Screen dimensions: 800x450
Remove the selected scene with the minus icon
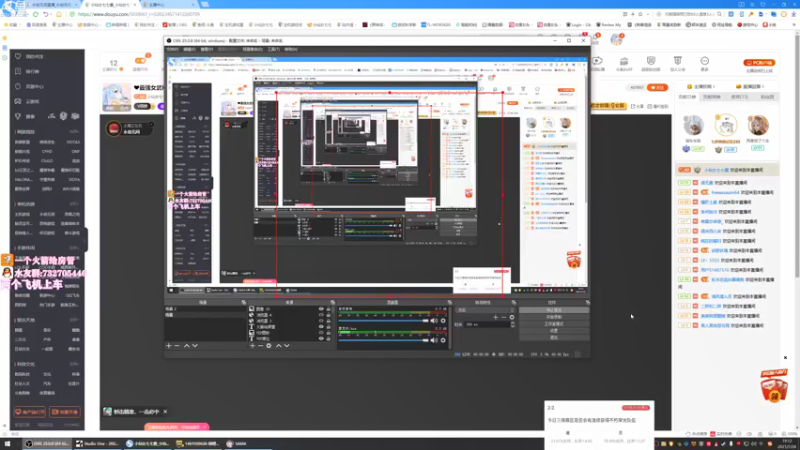177,346
